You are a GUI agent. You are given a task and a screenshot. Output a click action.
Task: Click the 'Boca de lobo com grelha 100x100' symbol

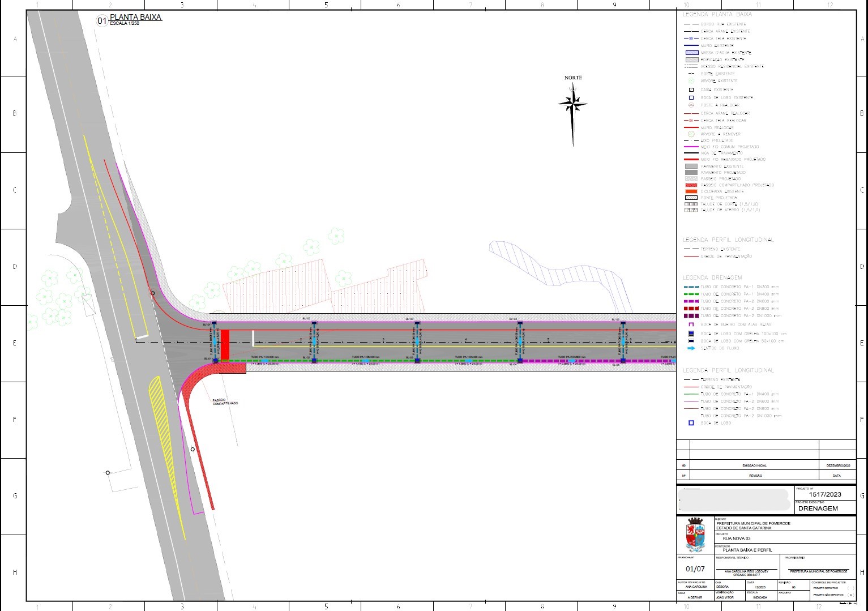(691, 334)
